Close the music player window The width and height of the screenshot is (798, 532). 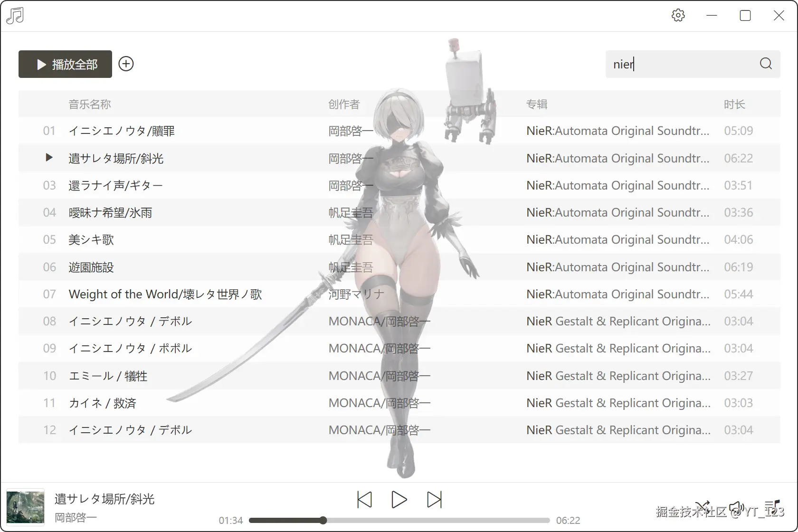[x=779, y=16]
